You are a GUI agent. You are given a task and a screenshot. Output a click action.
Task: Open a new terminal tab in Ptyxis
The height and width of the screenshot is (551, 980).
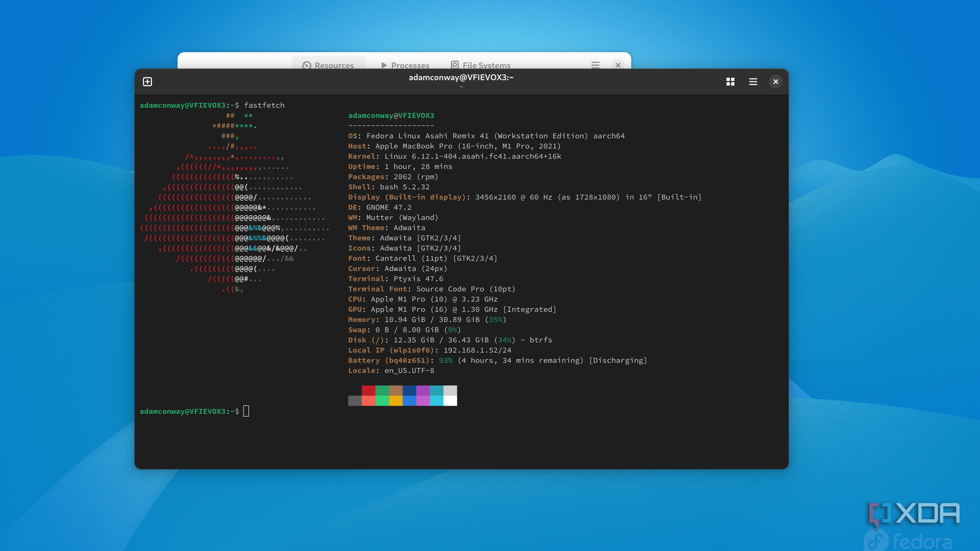147,81
